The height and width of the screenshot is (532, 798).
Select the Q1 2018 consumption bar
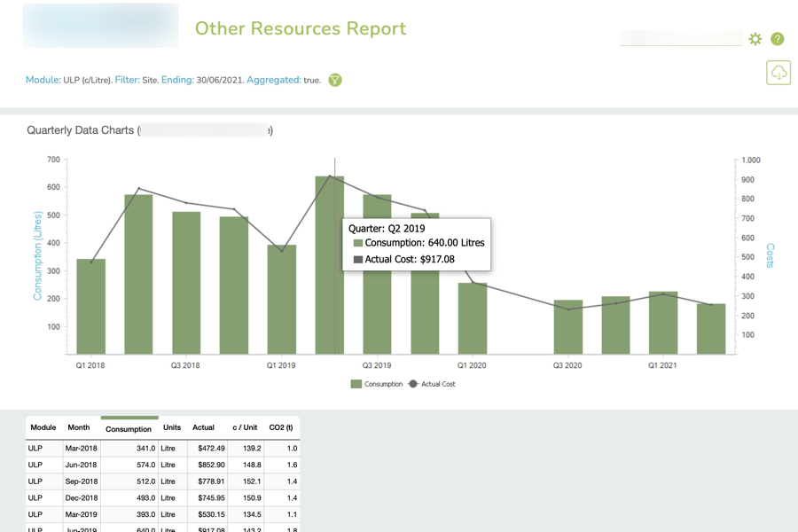pos(90,307)
